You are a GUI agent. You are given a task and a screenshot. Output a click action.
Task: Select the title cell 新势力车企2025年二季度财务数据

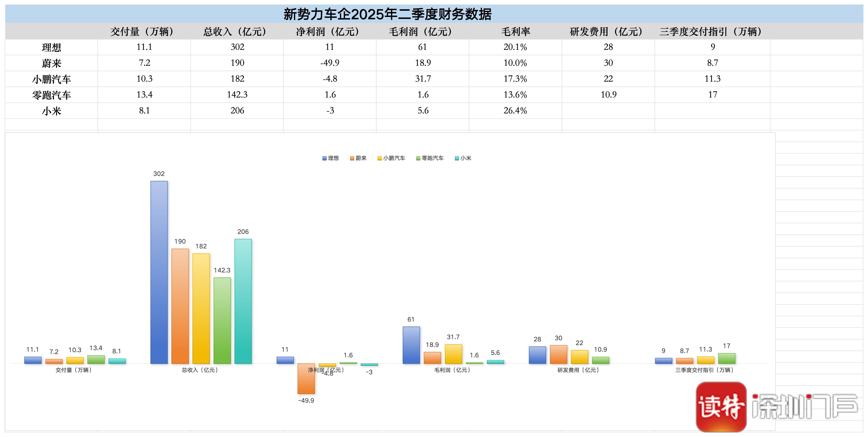[388, 14]
